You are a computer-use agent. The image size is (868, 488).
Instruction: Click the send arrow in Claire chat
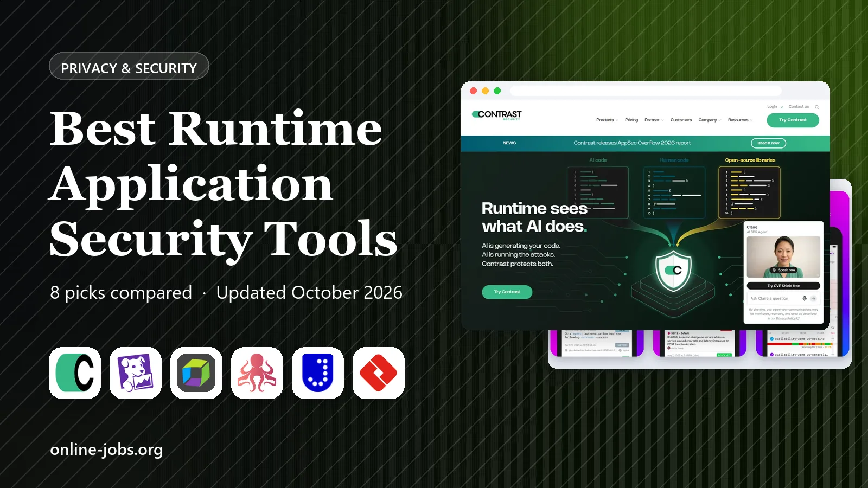pyautogui.click(x=813, y=298)
